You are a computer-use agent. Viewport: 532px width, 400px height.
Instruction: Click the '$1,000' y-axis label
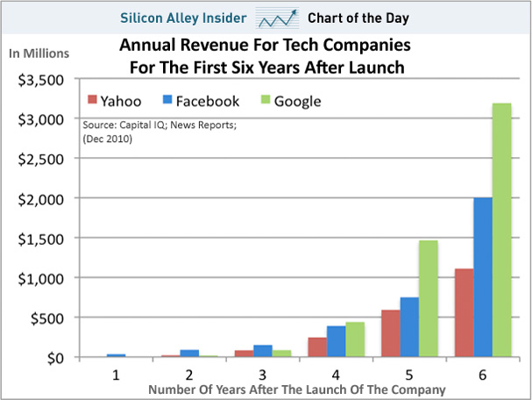point(40,279)
